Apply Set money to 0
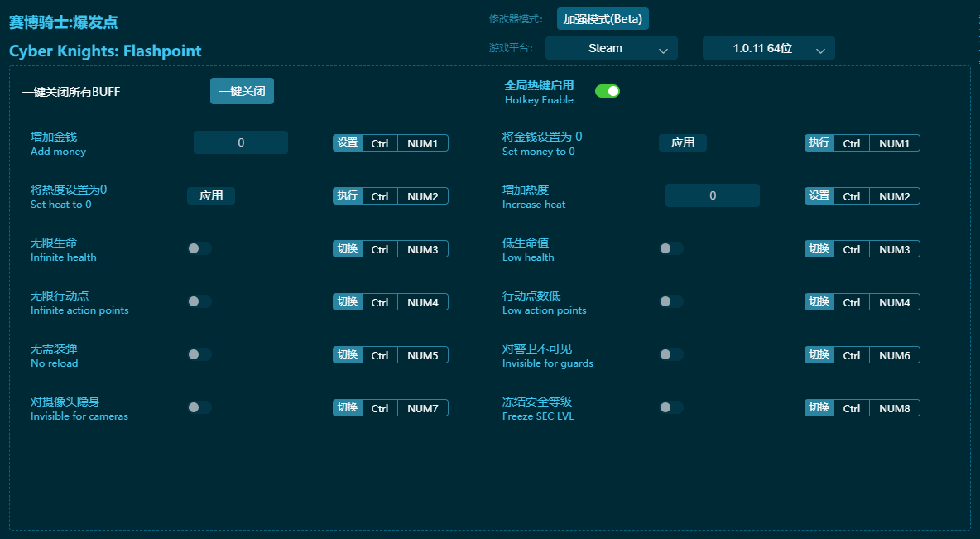The image size is (980, 539). pyautogui.click(x=683, y=142)
